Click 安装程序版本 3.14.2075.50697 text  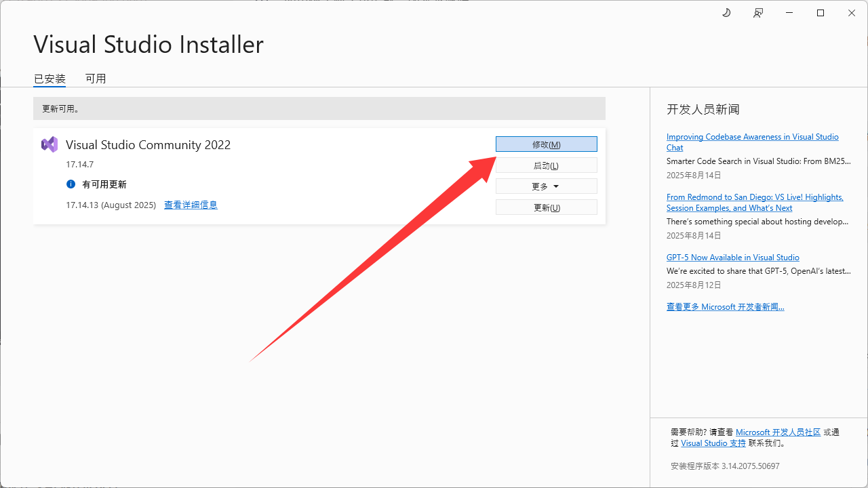point(725,466)
